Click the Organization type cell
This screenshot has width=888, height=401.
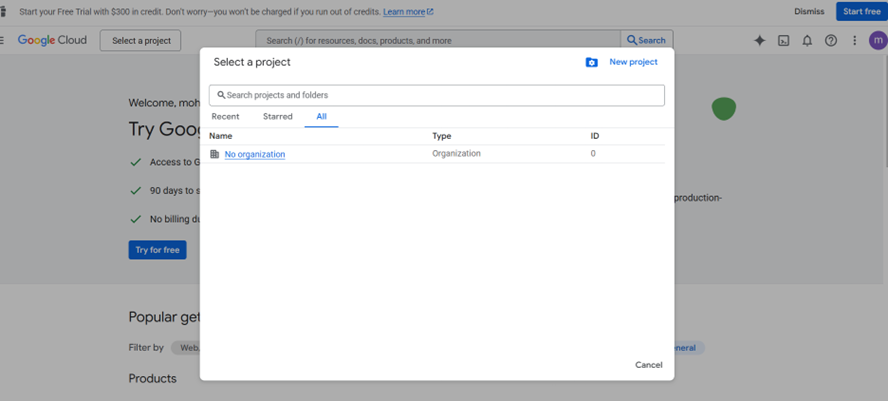tap(456, 153)
